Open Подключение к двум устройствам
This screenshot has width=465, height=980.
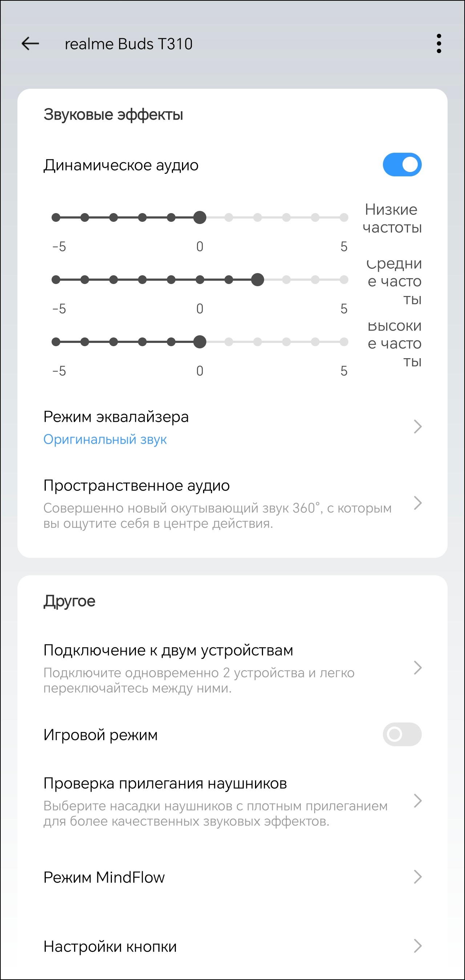point(168,651)
